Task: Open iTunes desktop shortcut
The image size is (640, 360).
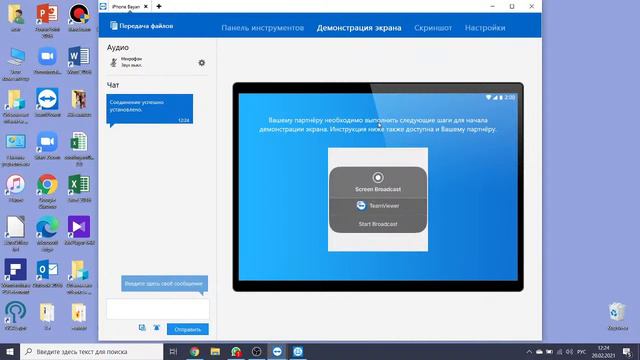Action: tap(16, 189)
